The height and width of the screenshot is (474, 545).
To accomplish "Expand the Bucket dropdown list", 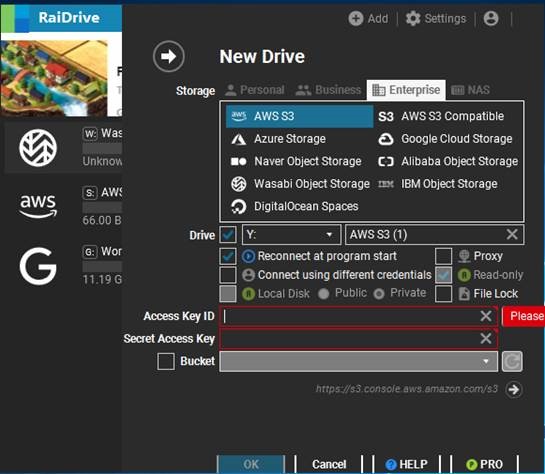I will 359,361.
